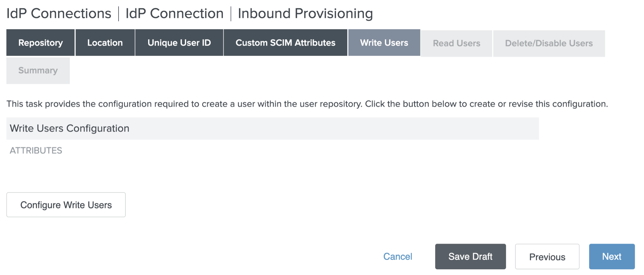This screenshot has height=275, width=644.
Task: Click the task description paragraph text
Action: [307, 104]
